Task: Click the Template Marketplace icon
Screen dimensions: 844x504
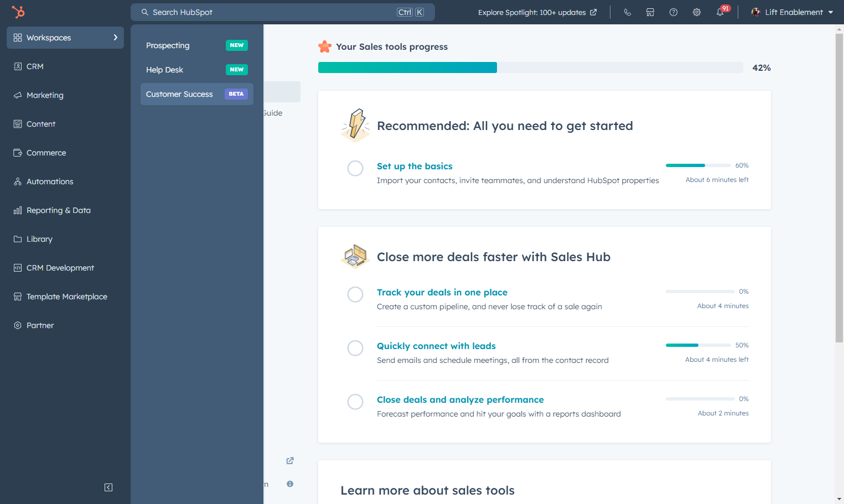Action: pos(18,297)
